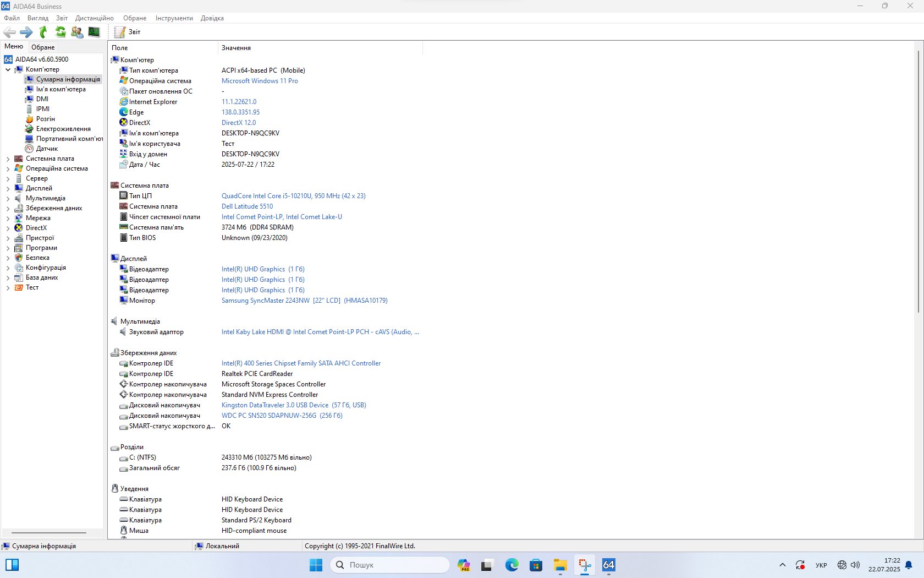Viewport: 924px width, 578px height.
Task: Open the system monitor graph icon
Action: tap(94, 32)
